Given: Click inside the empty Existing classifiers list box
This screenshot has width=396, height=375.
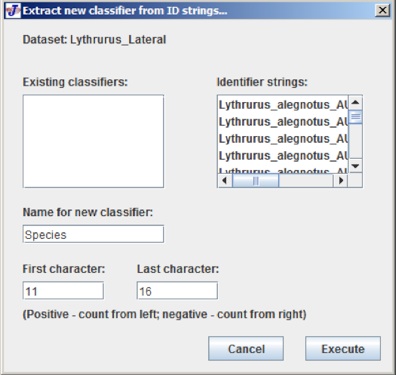Looking at the screenshot, I should (x=93, y=141).
